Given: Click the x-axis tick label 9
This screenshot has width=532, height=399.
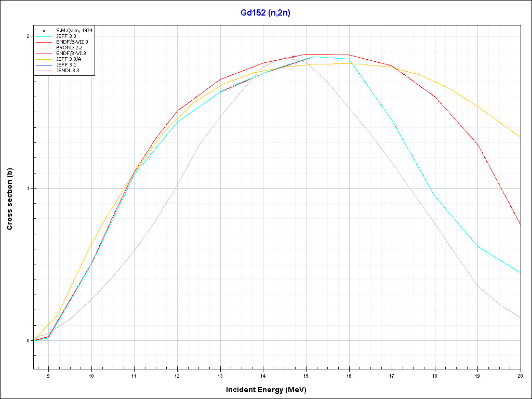Looking at the screenshot, I should [48, 376].
